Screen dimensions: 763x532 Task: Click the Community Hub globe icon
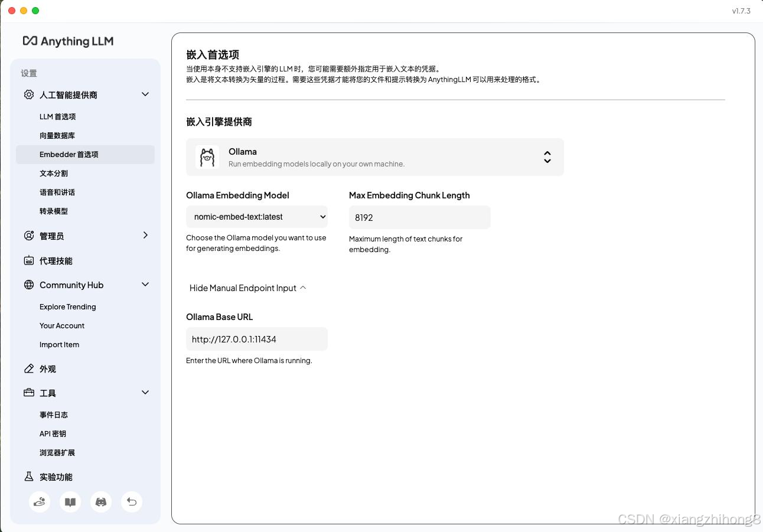coord(28,285)
